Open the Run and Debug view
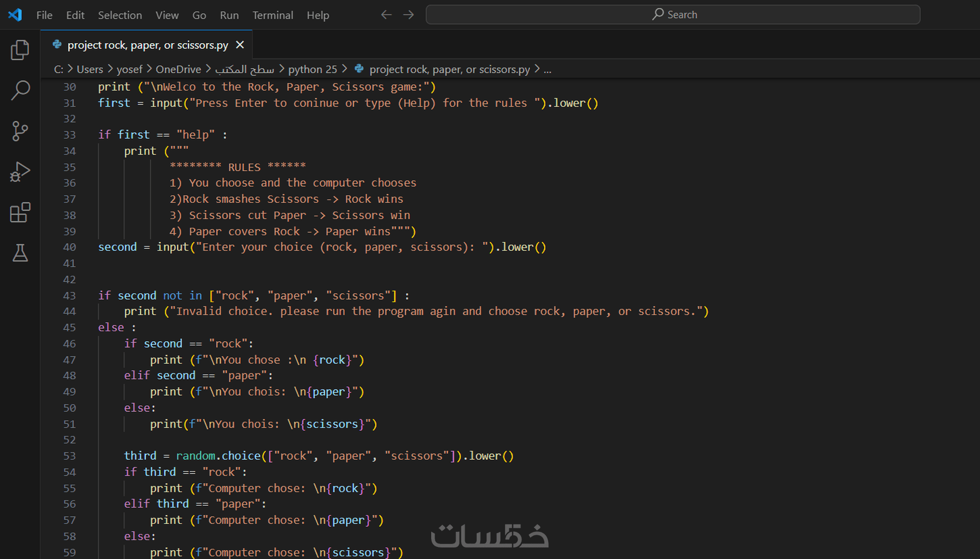 coord(20,172)
